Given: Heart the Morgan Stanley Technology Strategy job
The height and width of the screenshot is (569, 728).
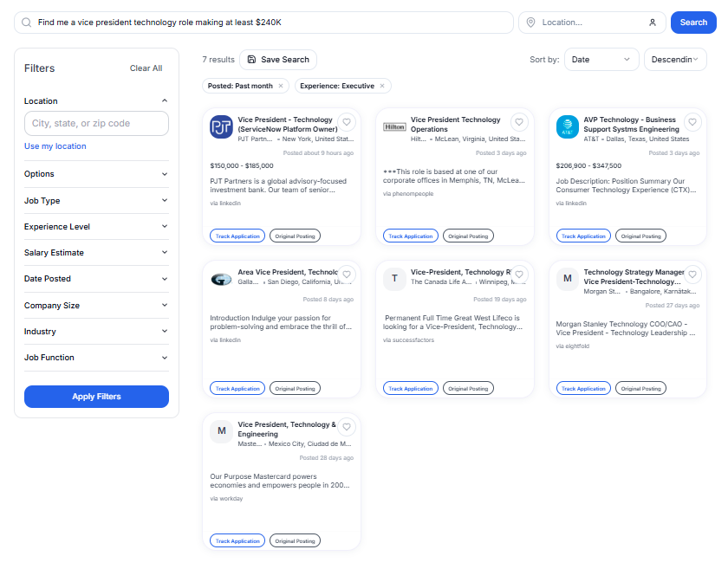Looking at the screenshot, I should pos(692,275).
